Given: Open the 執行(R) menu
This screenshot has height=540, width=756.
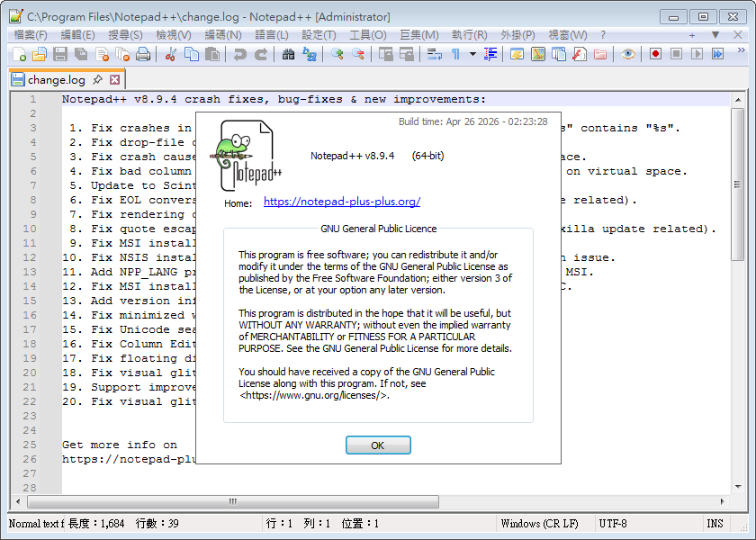Looking at the screenshot, I should 469,35.
